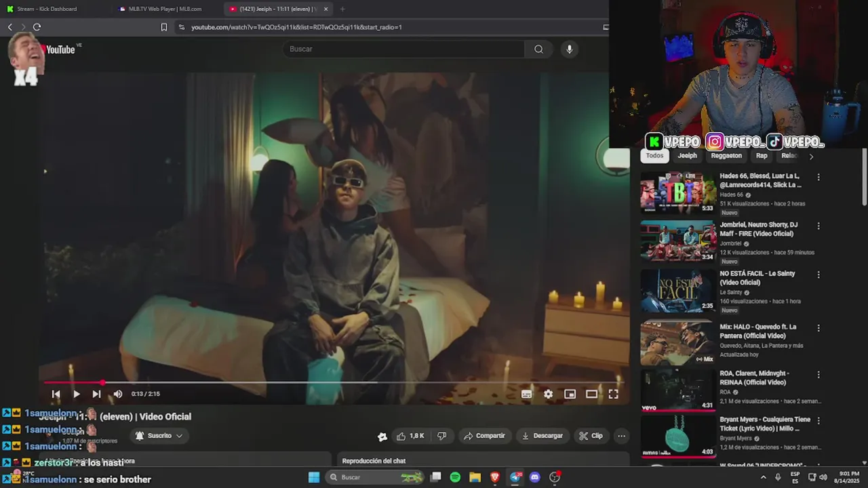Screen dimensions: 868x488
Task: Open Hades 66 video thumbnail
Action: [678, 193]
